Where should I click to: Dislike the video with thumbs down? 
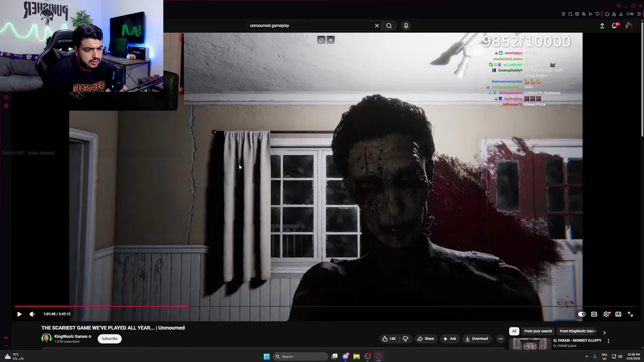(406, 339)
